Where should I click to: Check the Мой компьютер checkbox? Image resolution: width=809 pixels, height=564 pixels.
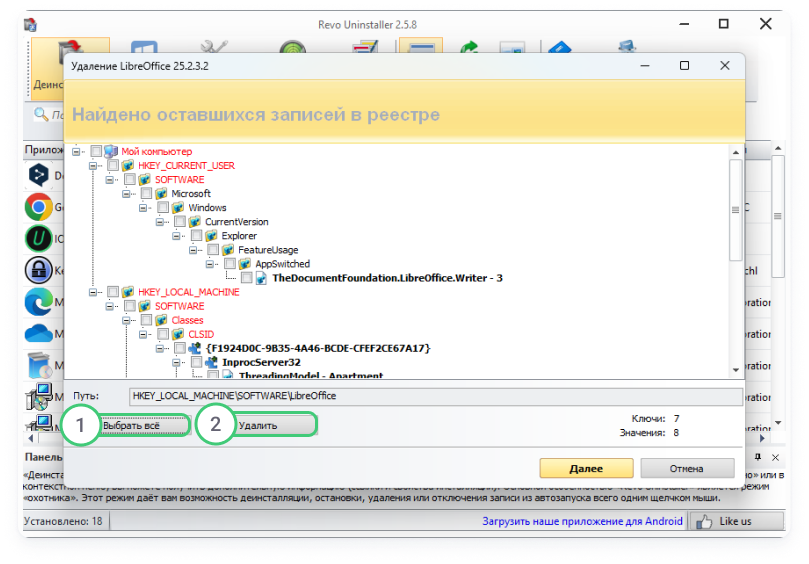pyautogui.click(x=96, y=151)
